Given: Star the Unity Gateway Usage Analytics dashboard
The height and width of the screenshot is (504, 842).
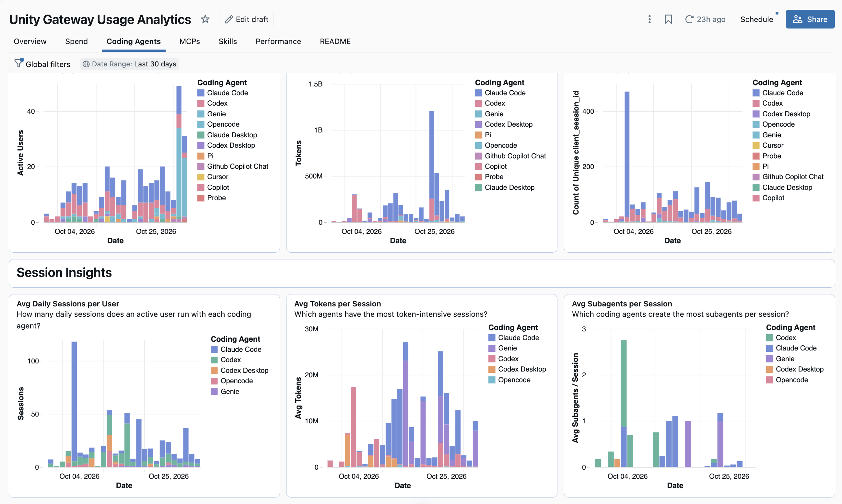Looking at the screenshot, I should 205,19.
